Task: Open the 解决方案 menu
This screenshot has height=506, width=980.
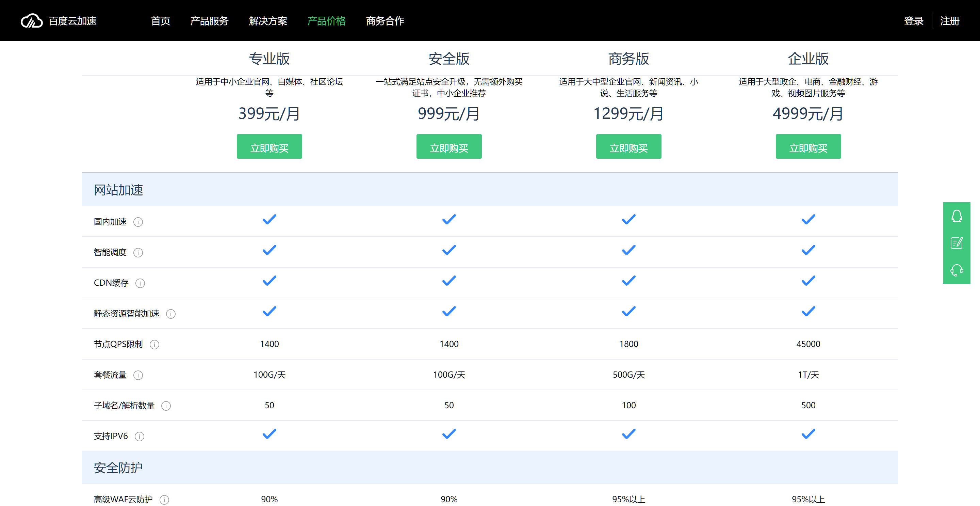Action: tap(268, 21)
